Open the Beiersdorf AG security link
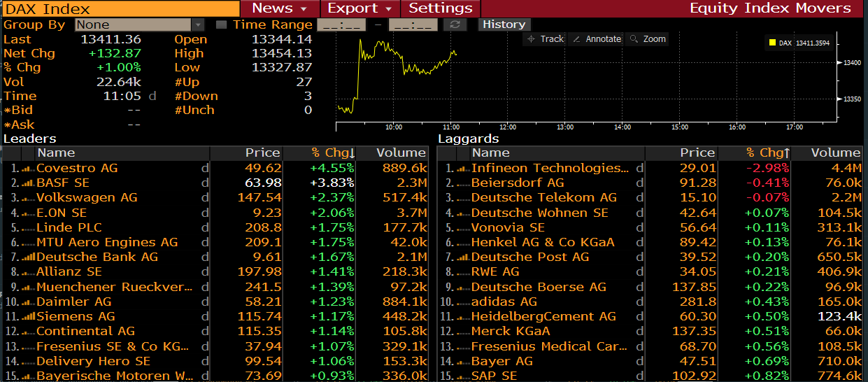Image resolution: width=868 pixels, height=382 pixels. tap(518, 183)
